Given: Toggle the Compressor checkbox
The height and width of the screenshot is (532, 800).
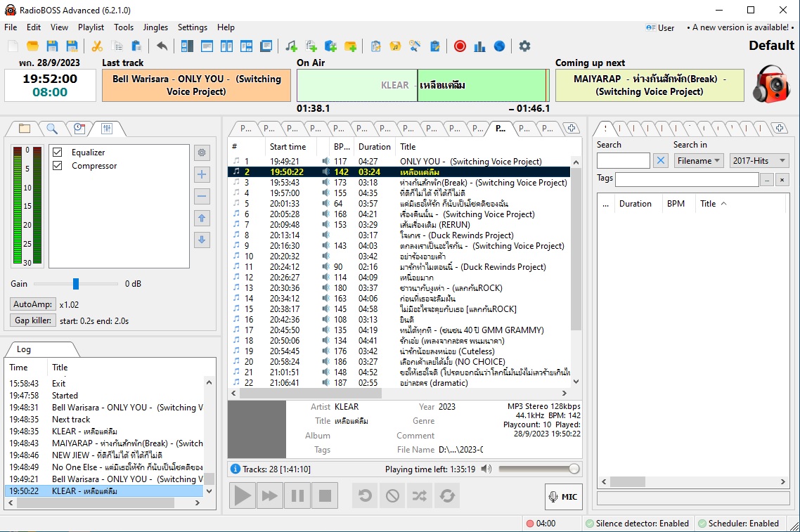Looking at the screenshot, I should coord(58,166).
